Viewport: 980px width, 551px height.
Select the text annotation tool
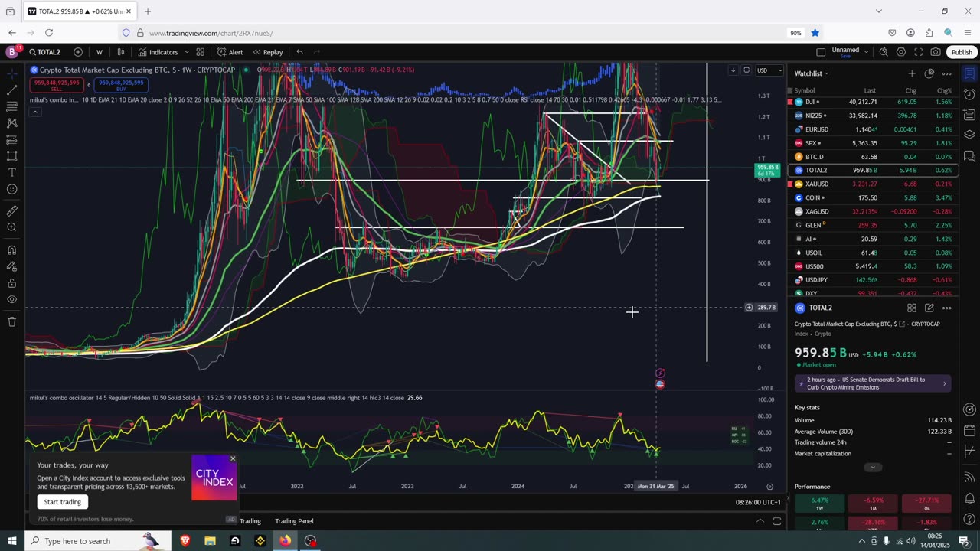pyautogui.click(x=11, y=173)
